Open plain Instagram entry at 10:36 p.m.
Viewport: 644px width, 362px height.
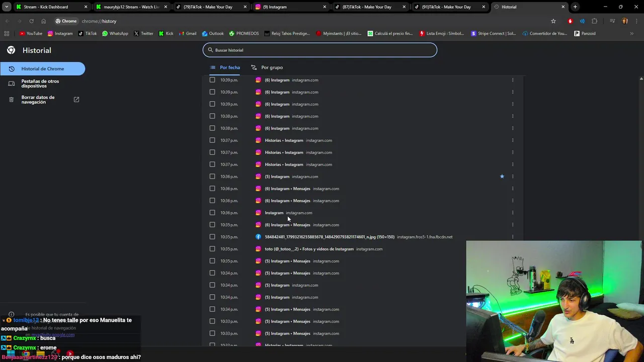pos(274,213)
